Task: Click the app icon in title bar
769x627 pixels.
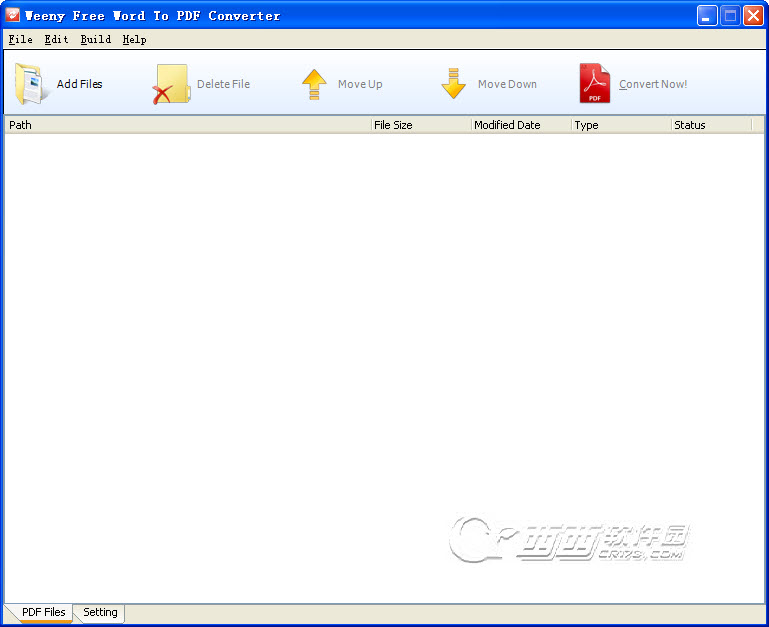Action: click(x=13, y=15)
